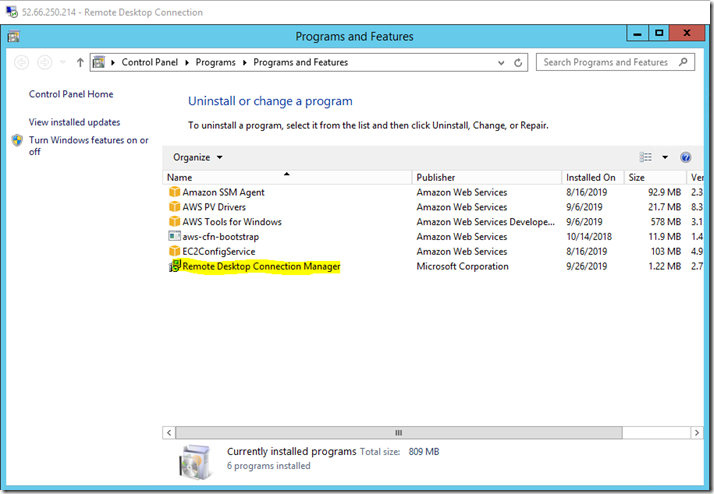714x494 pixels.
Task: Click the change view icon
Action: pos(646,157)
